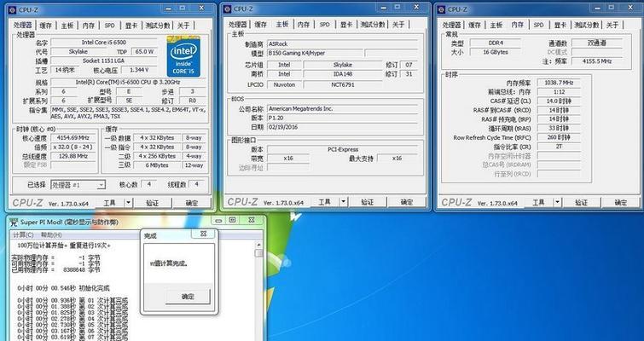Minimize the Super PI window
This screenshot has width=644, height=341.
click(218, 220)
